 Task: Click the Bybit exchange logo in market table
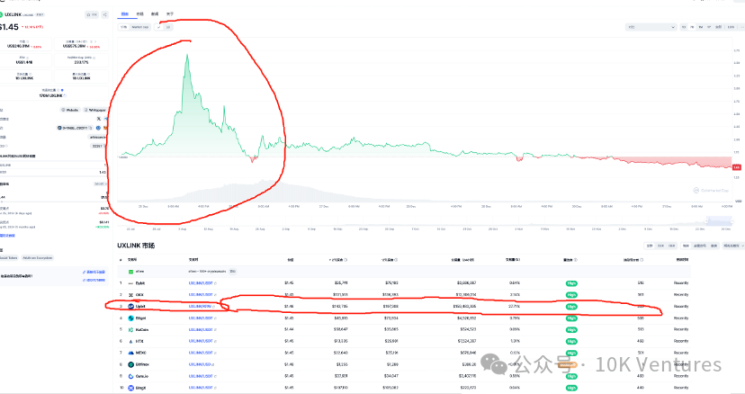(131, 283)
